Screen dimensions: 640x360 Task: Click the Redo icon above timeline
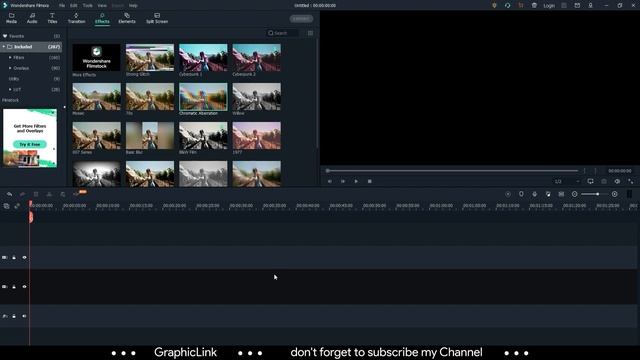coord(22,194)
